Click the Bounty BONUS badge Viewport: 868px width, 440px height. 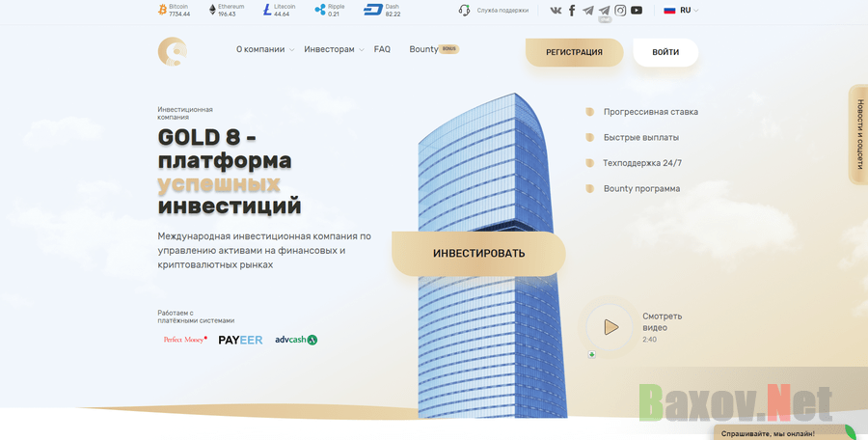pyautogui.click(x=449, y=49)
